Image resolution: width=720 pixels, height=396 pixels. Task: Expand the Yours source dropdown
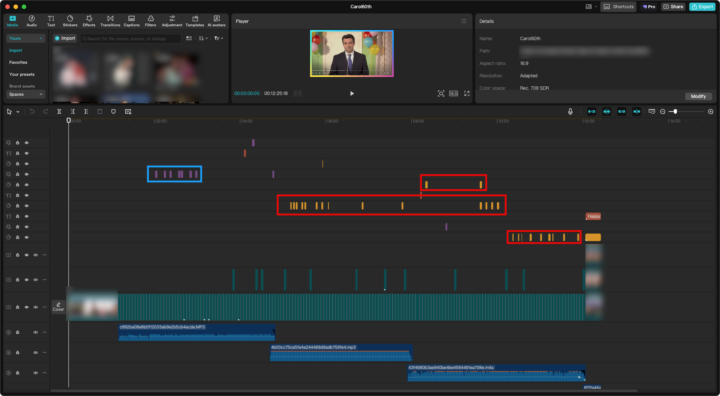pyautogui.click(x=26, y=39)
